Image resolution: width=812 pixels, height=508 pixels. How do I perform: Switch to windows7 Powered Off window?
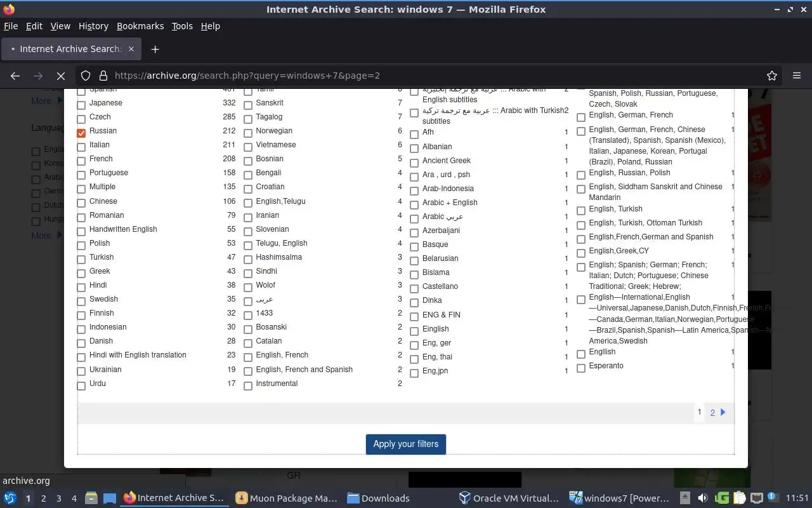(620, 498)
